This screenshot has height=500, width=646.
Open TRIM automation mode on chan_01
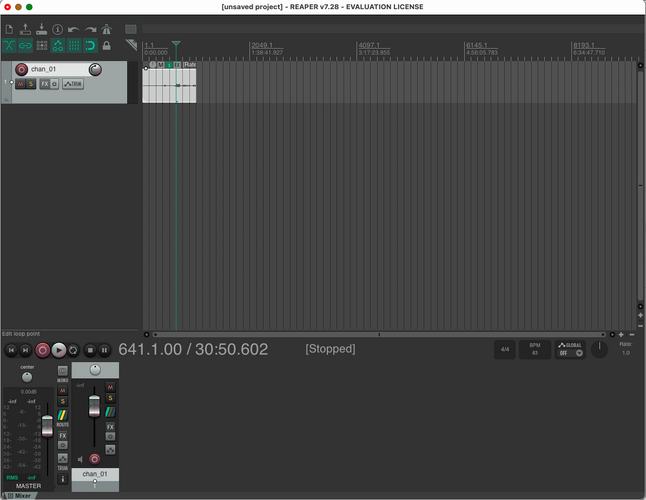click(x=73, y=84)
